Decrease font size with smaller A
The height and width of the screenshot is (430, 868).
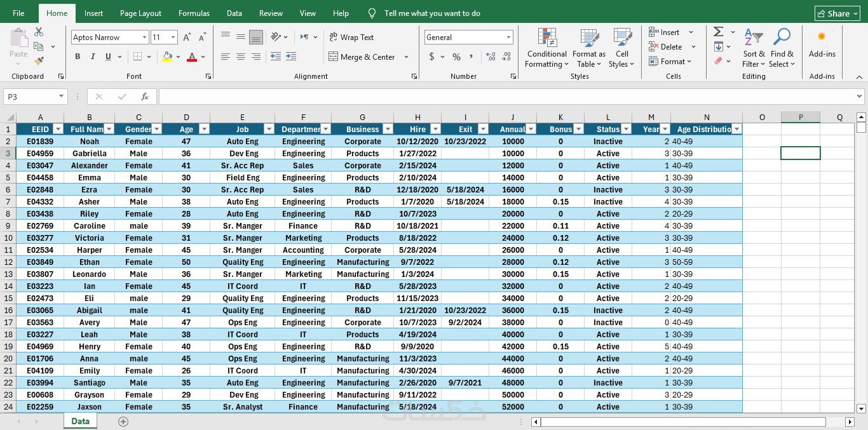click(201, 37)
